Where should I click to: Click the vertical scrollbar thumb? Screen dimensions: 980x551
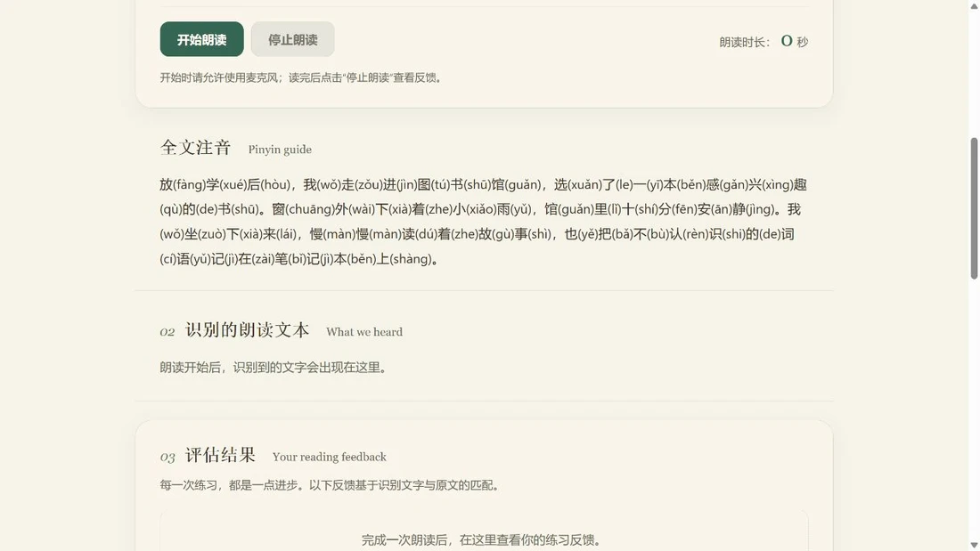pos(974,208)
